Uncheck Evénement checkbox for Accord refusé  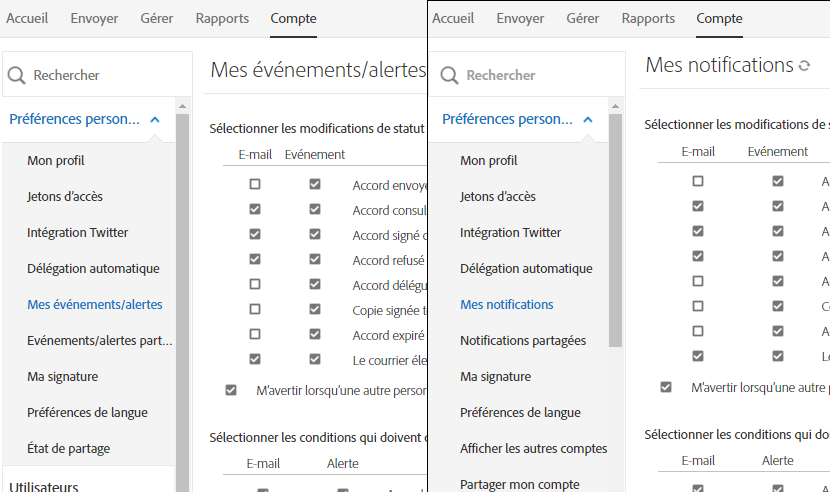[x=315, y=260]
